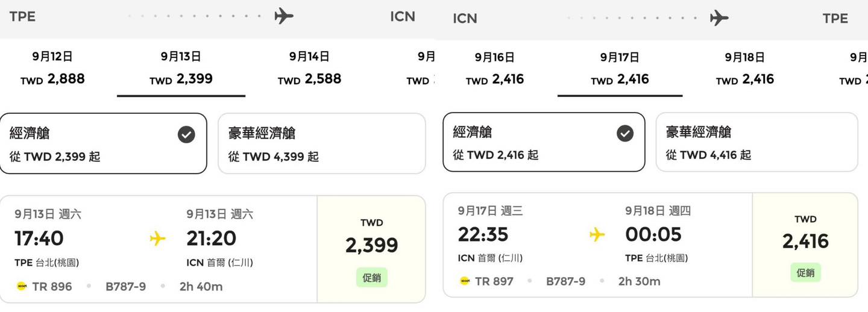The height and width of the screenshot is (312, 868).
Task: Choose the TWD 2,416 flight price box
Action: pos(805,245)
